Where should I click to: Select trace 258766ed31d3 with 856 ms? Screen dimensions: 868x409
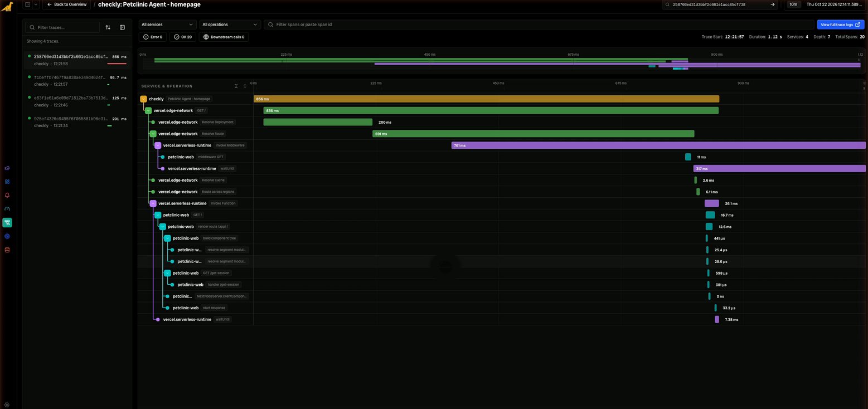click(x=77, y=60)
